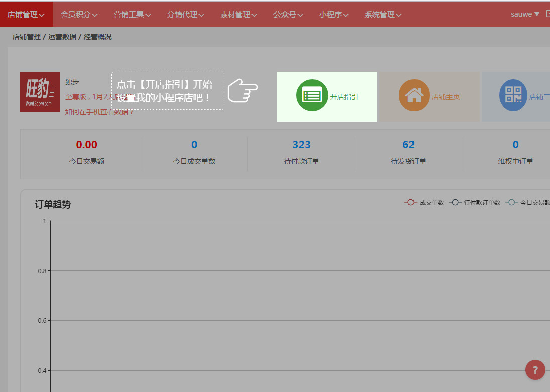Open the sauwe user account dropdown

pos(525,14)
